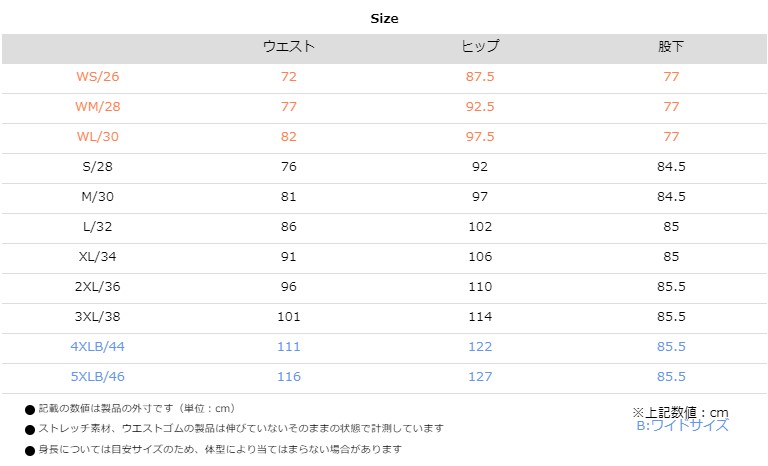This screenshot has width=768, height=466.
Task: Click the 3XL/38 size label
Action: tap(97, 316)
